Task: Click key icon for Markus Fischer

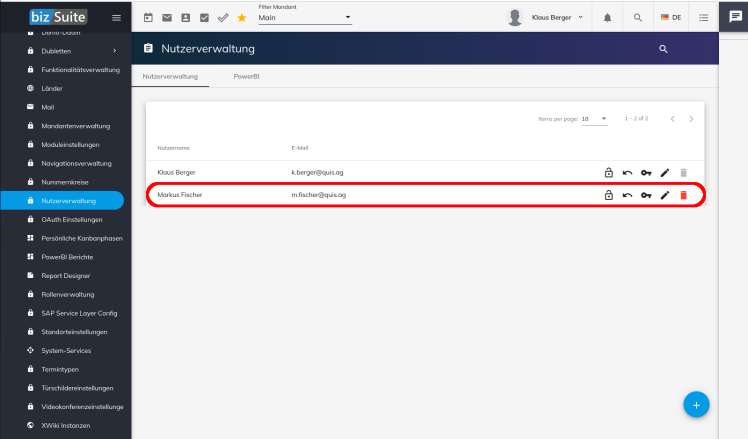Action: 646,195
